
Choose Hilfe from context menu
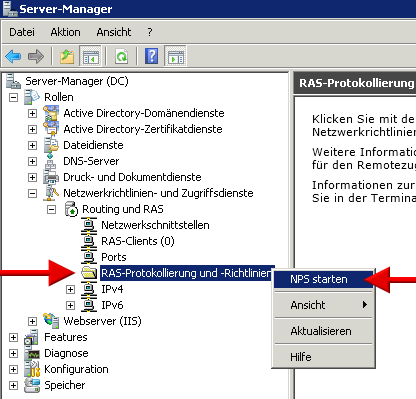(323, 357)
